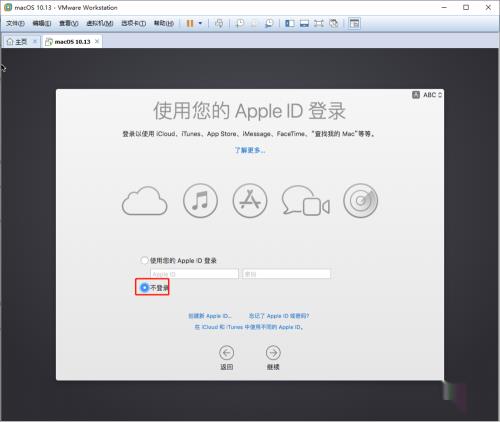Image resolution: width=500 pixels, height=422 pixels.
Task: Switch to Unity mode icon
Action: pos(333,23)
